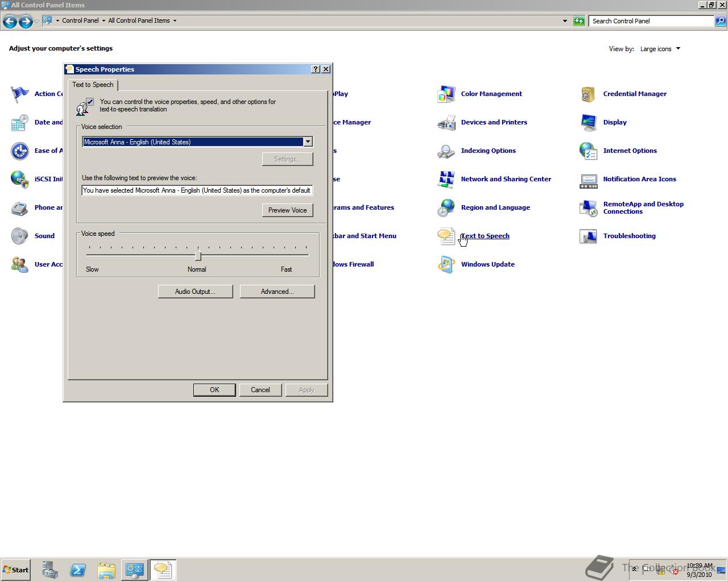The width and height of the screenshot is (728, 582).
Task: Open the recent pages dropdown arrow
Action: (36, 22)
